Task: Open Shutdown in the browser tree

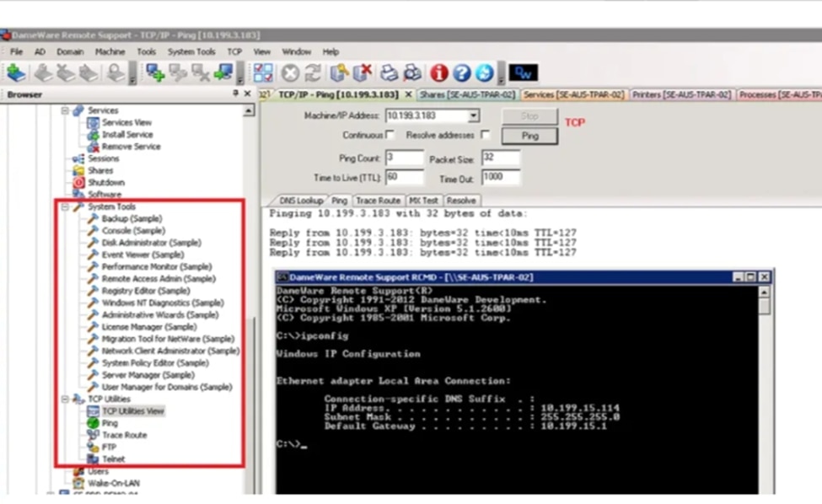Action: coord(106,183)
